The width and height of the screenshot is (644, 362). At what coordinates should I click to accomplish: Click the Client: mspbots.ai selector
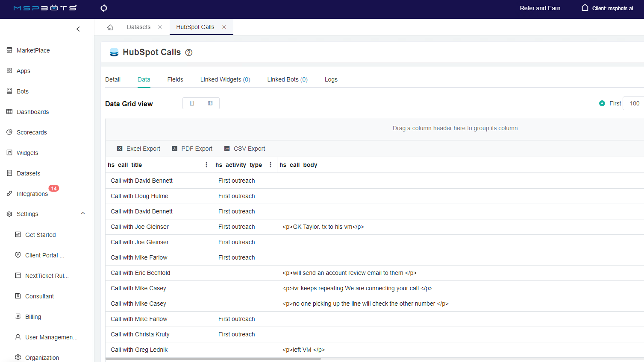pos(607,8)
